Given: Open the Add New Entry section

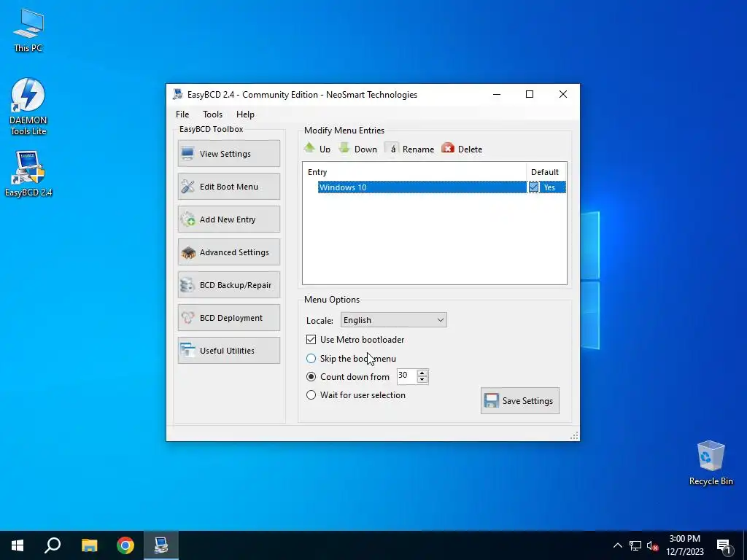Looking at the screenshot, I should (228, 219).
